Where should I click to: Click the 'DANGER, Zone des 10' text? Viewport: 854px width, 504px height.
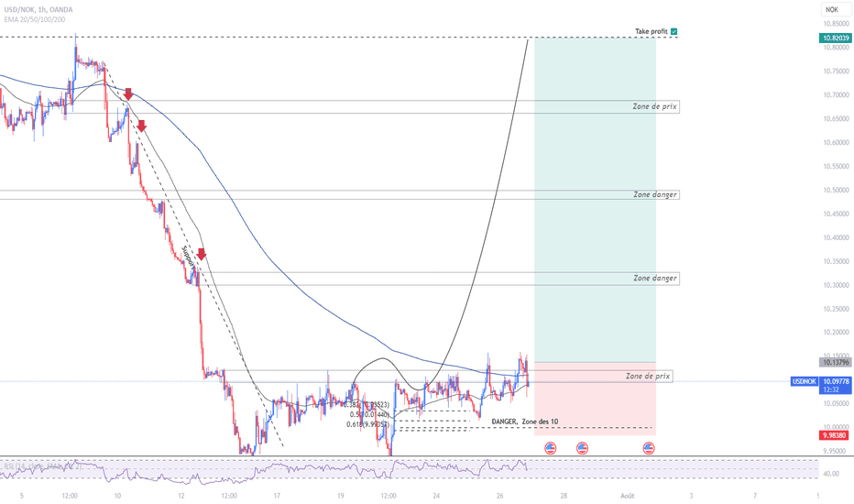tap(524, 422)
